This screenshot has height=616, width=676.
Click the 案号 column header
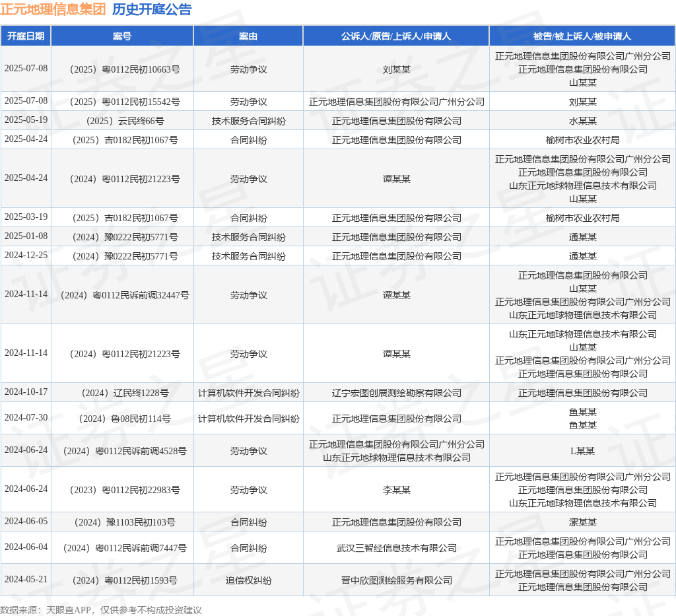click(122, 36)
